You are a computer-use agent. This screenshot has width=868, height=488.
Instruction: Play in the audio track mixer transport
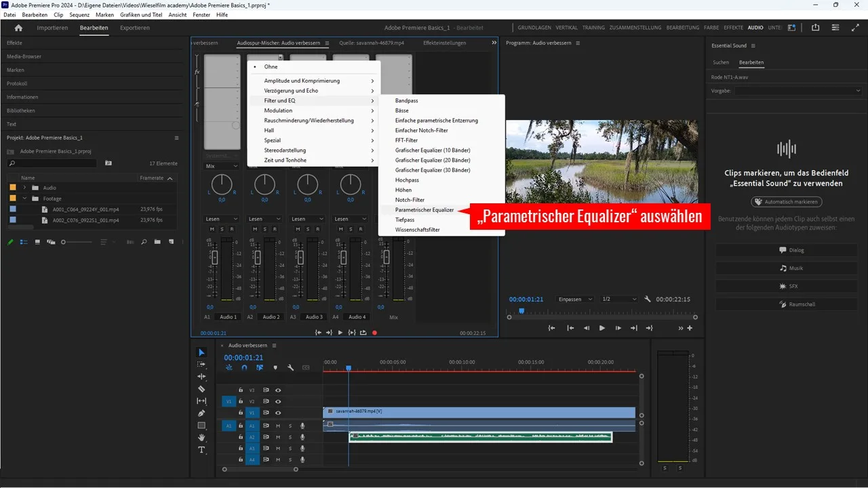click(340, 333)
